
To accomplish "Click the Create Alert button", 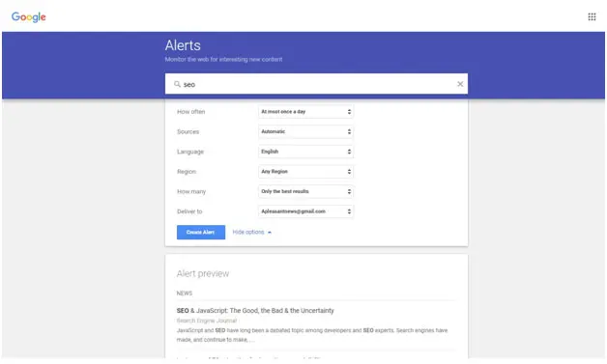I will tap(201, 232).
